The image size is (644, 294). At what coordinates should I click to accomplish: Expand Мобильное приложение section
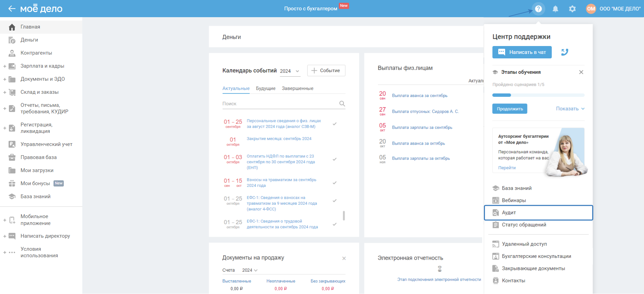pyautogui.click(x=5, y=220)
